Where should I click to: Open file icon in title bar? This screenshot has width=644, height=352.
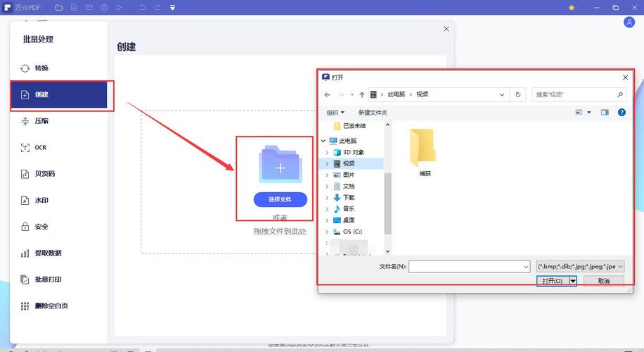[x=59, y=8]
